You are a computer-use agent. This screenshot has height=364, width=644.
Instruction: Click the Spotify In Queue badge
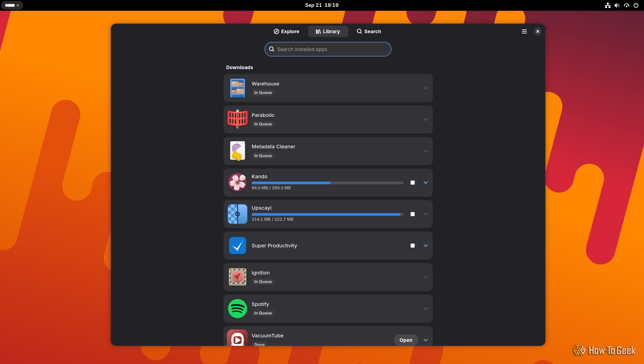(x=263, y=313)
